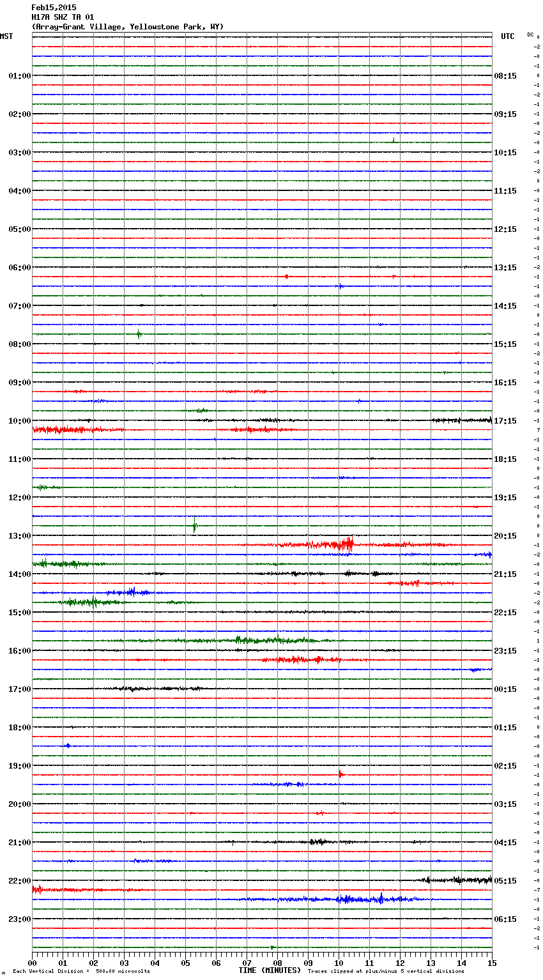Click the 02:15 UTC row label
Image resolution: width=543 pixels, height=980 pixels.
pyautogui.click(x=505, y=766)
